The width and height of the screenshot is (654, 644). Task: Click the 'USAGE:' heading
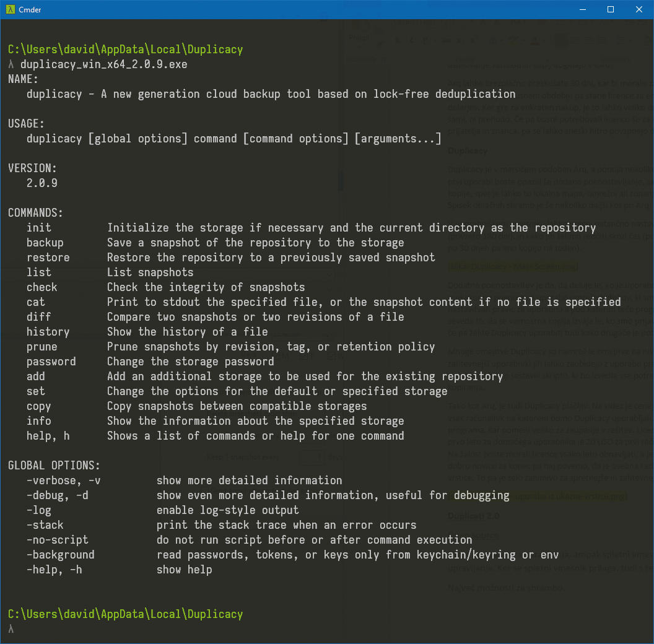click(x=26, y=124)
